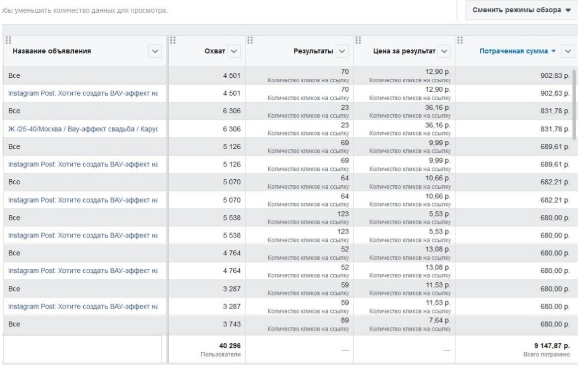Open the Instagram Post ad with 5 126 reach

coord(87,165)
